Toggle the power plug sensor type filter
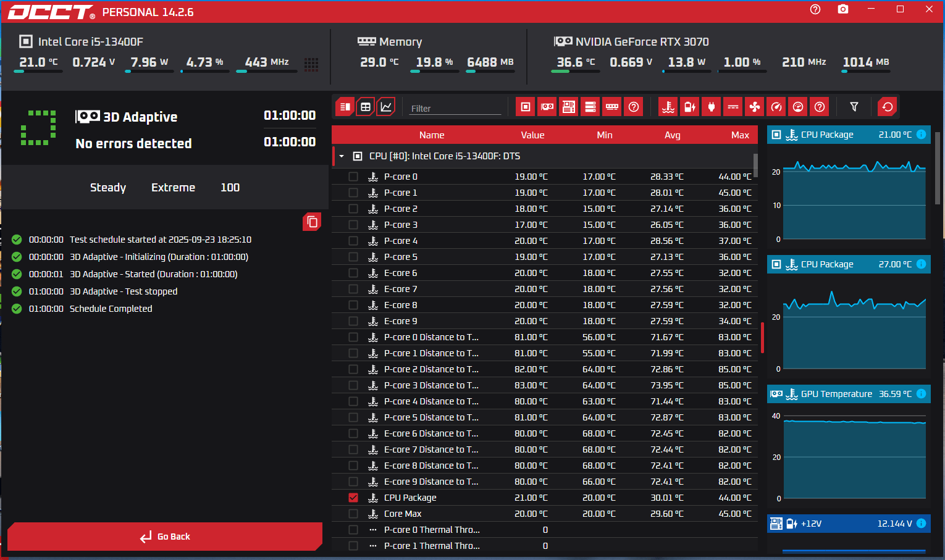This screenshot has height=560, width=945. (x=712, y=107)
